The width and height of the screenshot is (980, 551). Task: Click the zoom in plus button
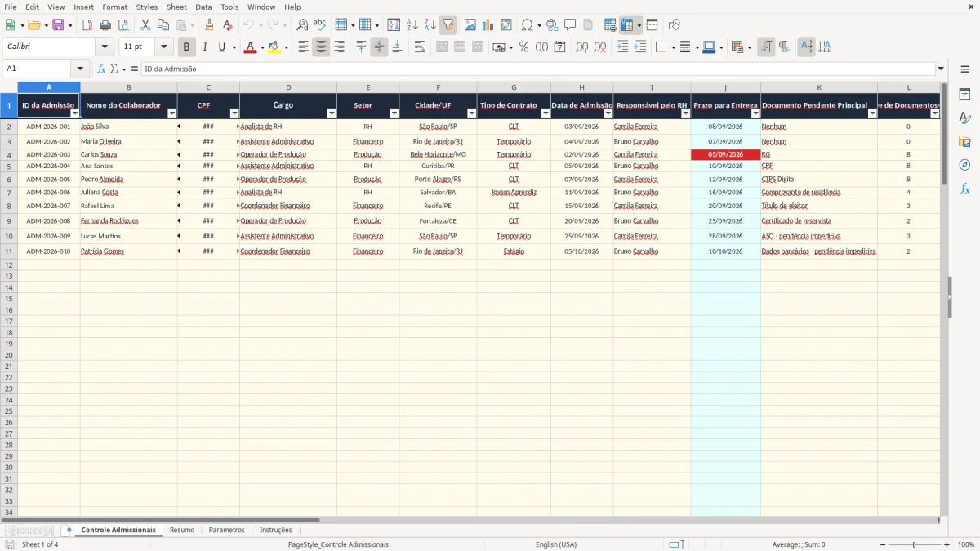pyautogui.click(x=947, y=544)
